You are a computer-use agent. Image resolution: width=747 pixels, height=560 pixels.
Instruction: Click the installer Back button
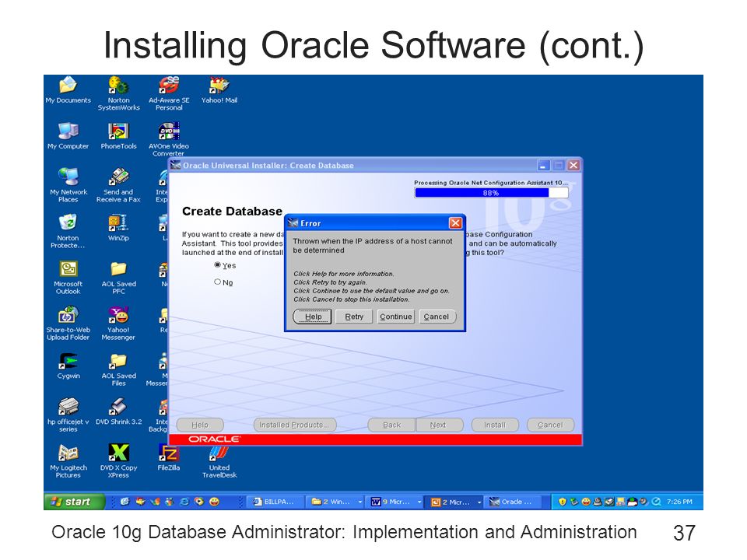[x=391, y=425]
